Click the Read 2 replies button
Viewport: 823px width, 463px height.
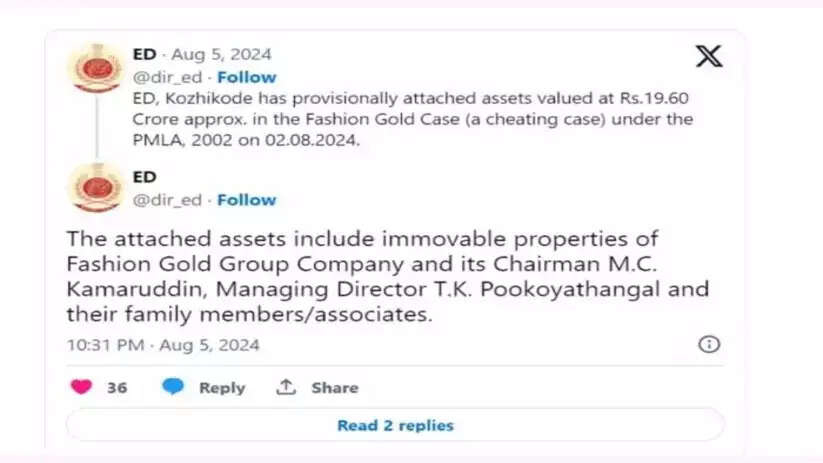[395, 425]
